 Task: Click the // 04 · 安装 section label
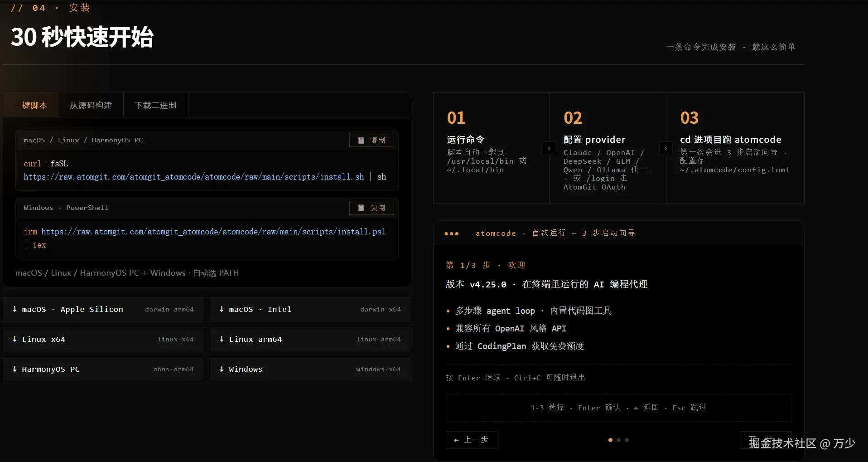click(51, 8)
